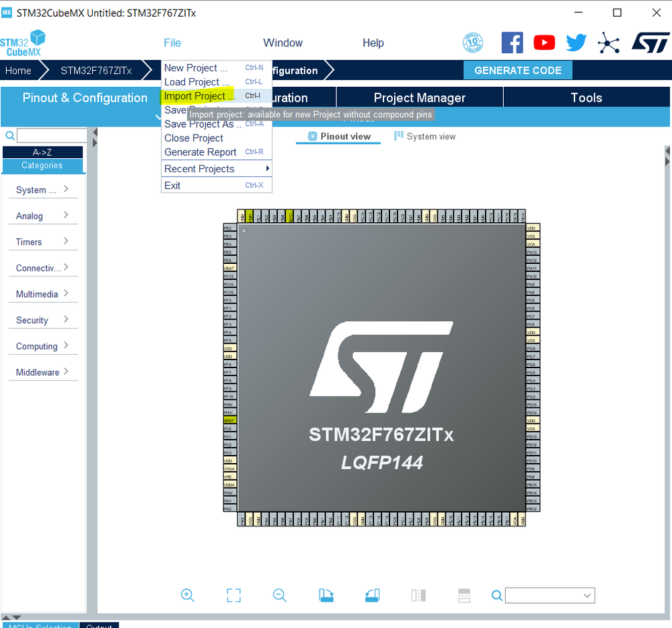Click the VBAT pin on the chip
Image resolution: width=672 pixels, height=628 pixels.
pos(229,268)
